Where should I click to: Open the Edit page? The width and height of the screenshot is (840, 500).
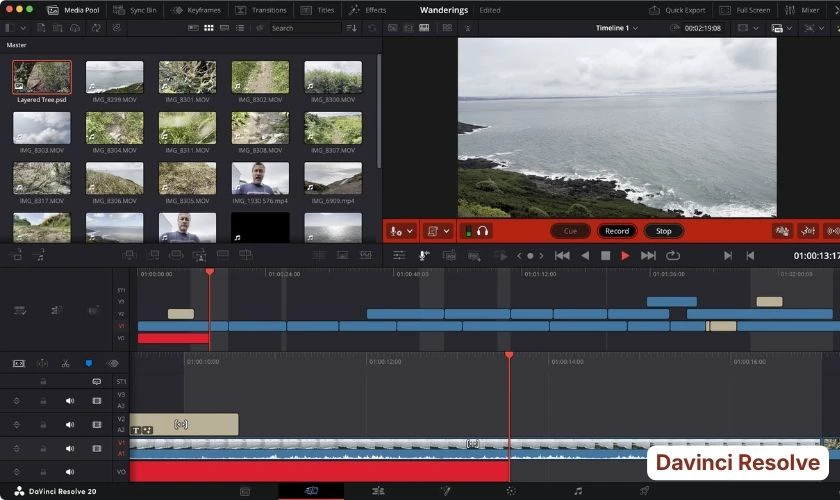[378, 490]
